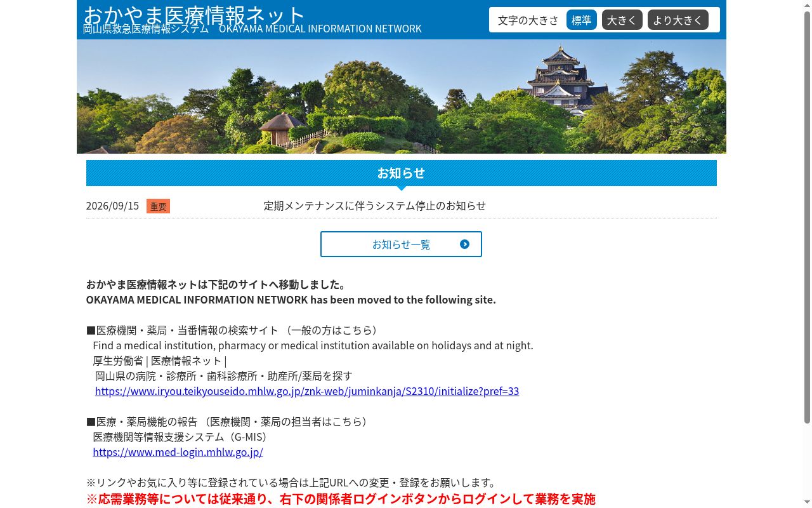Image resolution: width=812 pixels, height=508 pixels.
Task: Click the 厚生労働省 | 医療情報ネット text
Action: click(x=160, y=361)
